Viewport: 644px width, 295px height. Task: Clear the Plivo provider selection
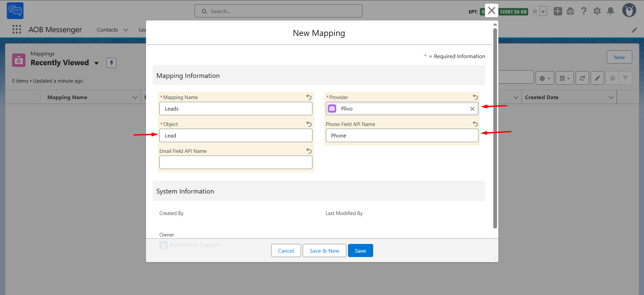pyautogui.click(x=472, y=109)
